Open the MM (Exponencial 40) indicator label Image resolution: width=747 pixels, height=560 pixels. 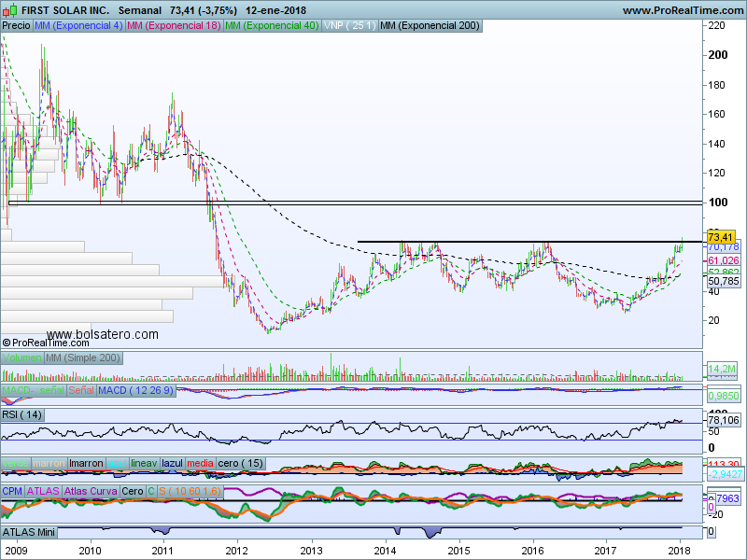click(x=272, y=26)
